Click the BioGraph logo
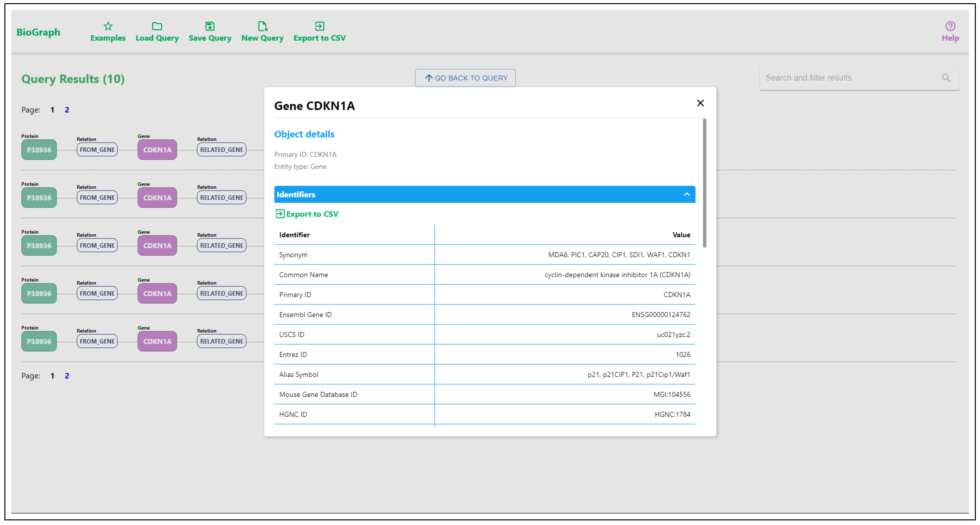This screenshot has width=980, height=525. [x=38, y=32]
